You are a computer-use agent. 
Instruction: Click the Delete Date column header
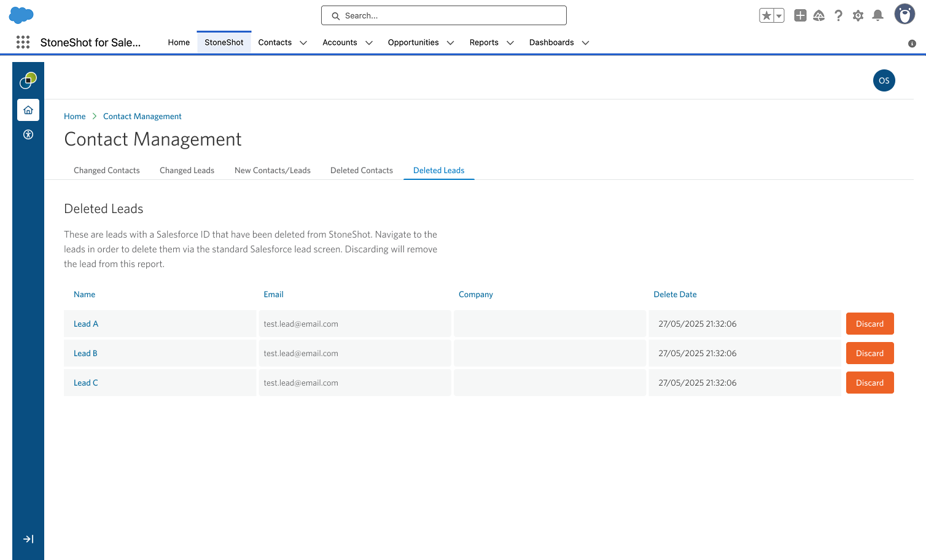pyautogui.click(x=675, y=294)
